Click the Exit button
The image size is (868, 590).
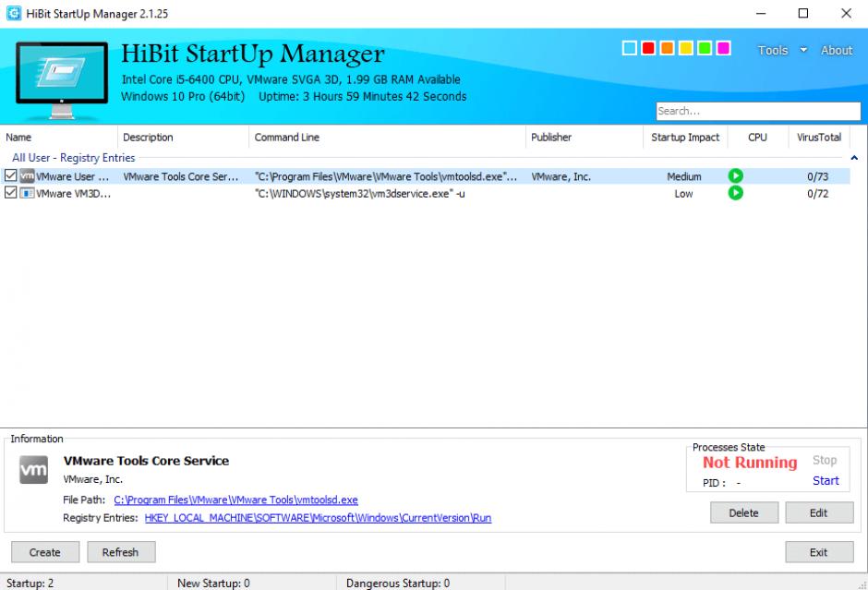[819, 552]
